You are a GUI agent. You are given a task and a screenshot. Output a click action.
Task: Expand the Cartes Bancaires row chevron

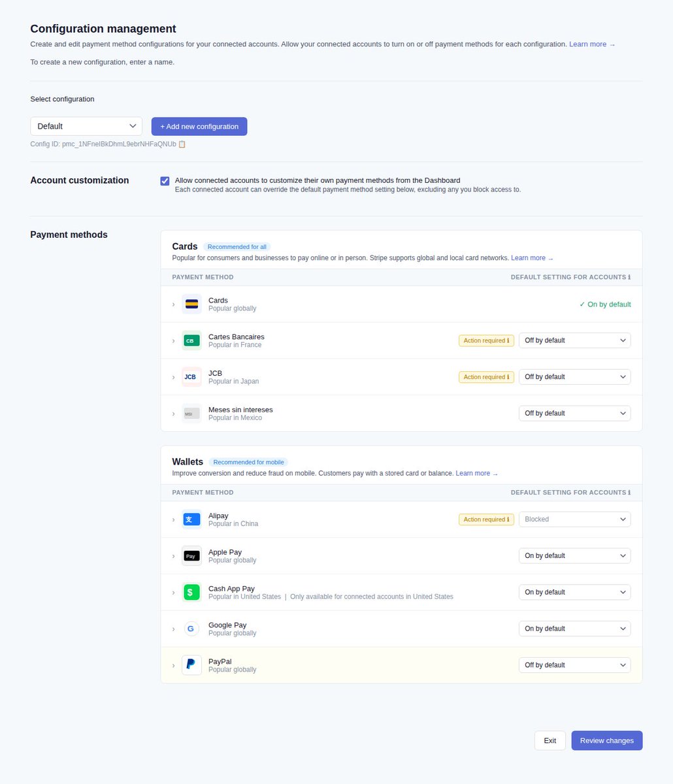click(x=174, y=341)
